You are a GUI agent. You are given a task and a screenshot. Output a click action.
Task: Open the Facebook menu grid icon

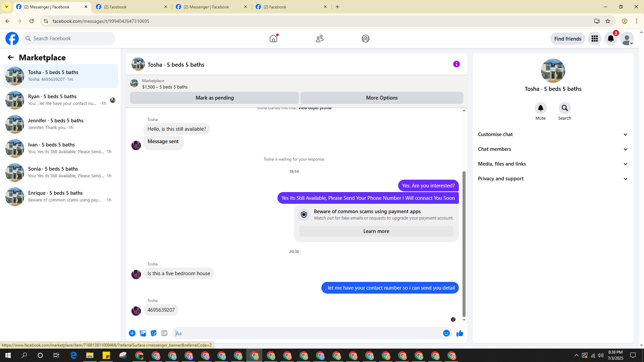[x=594, y=39]
